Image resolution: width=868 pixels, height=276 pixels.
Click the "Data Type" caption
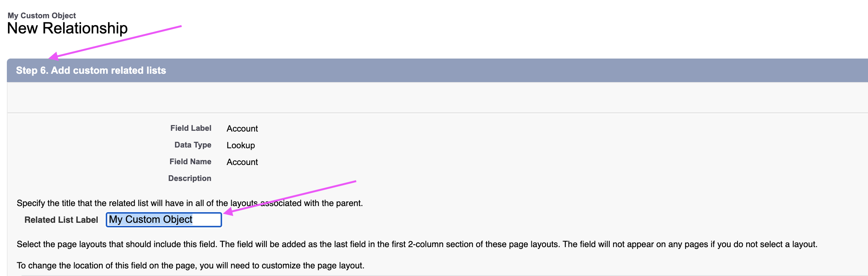pyautogui.click(x=192, y=145)
